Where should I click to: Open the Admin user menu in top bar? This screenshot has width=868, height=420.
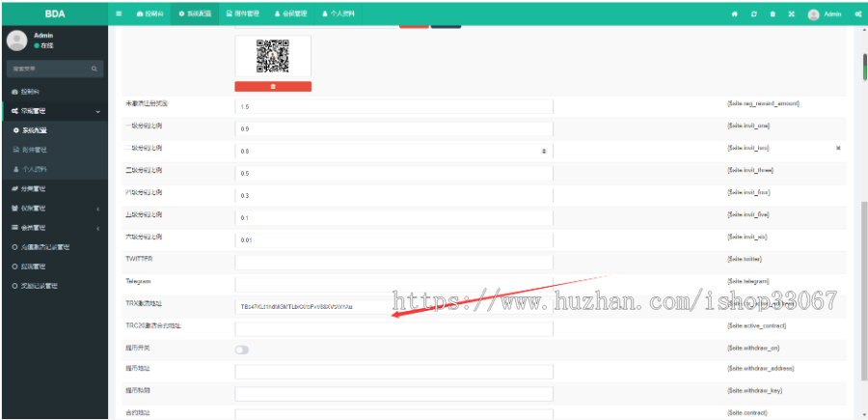pyautogui.click(x=825, y=14)
